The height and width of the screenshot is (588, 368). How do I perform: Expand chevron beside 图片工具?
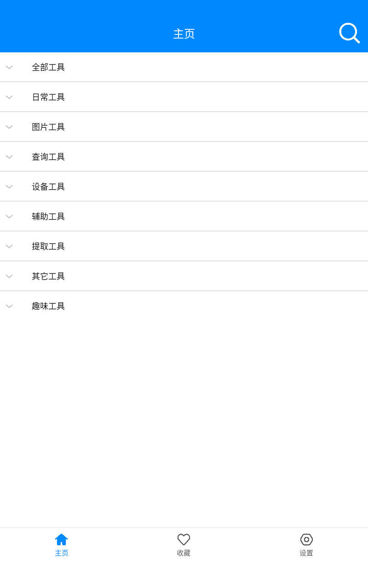(x=9, y=127)
